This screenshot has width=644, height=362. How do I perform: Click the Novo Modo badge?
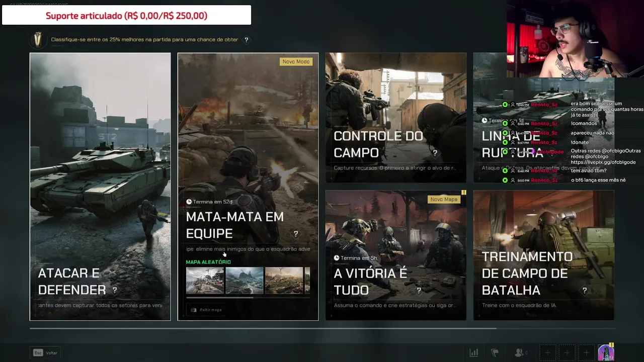click(296, 62)
